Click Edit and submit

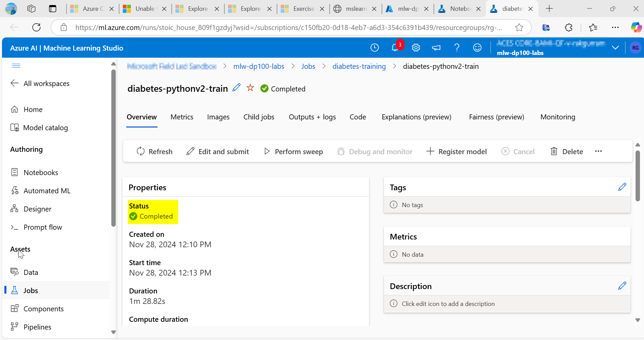pyautogui.click(x=218, y=151)
